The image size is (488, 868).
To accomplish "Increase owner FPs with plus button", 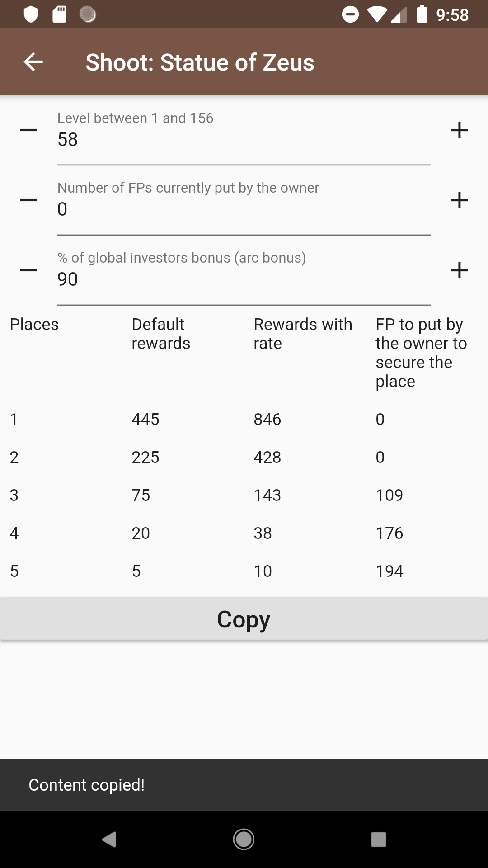I will click(459, 200).
